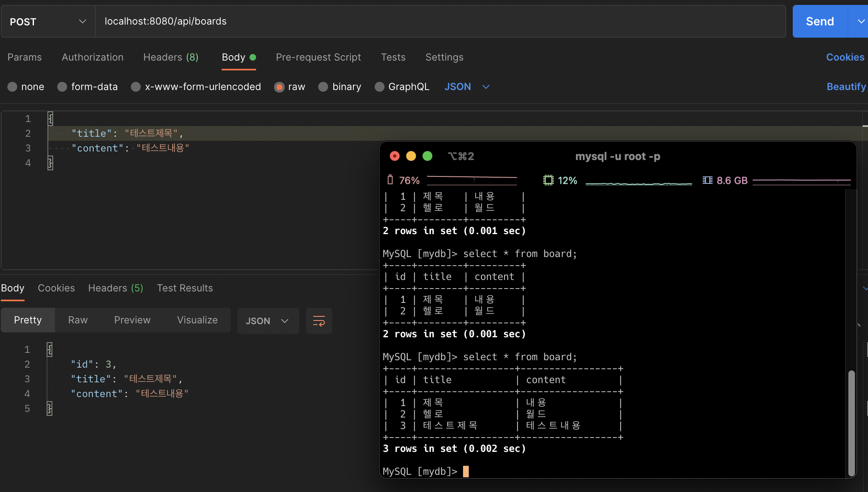Expand the Send button arrow options
Screen dimensions: 868x492
point(861,21)
